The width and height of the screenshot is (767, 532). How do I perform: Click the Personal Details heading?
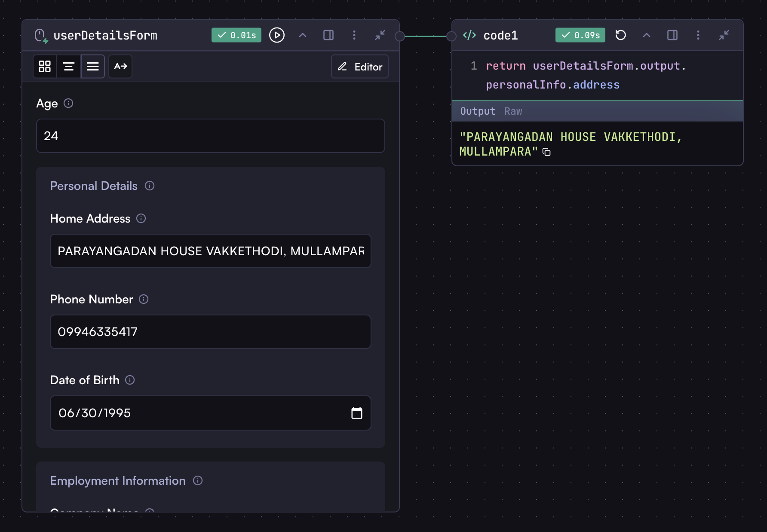(x=94, y=186)
